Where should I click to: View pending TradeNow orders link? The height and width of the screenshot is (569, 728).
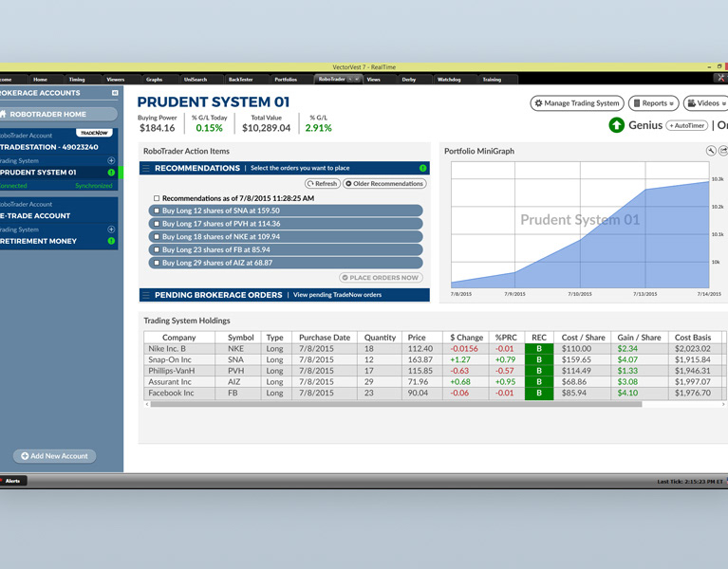point(338,295)
